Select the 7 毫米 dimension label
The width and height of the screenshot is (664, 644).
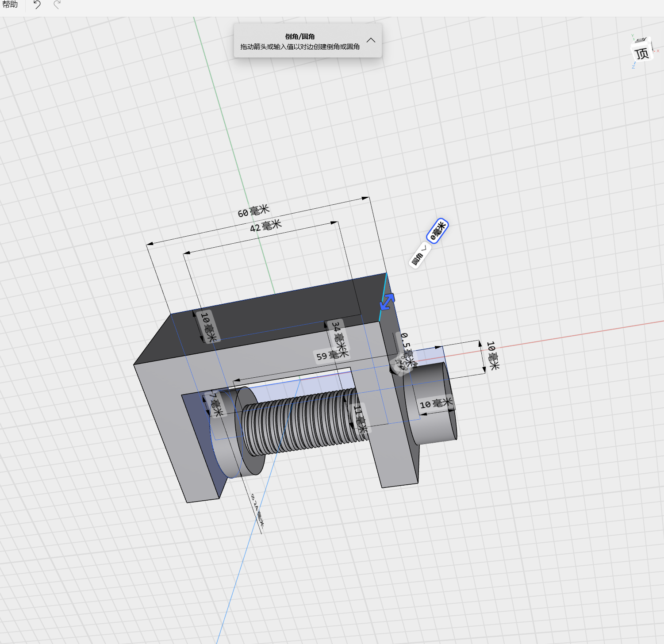(x=215, y=404)
